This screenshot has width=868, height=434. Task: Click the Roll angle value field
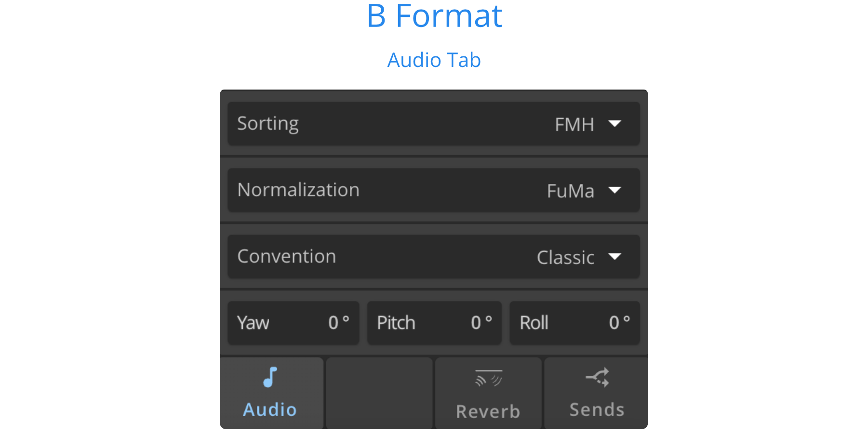pyautogui.click(x=619, y=323)
